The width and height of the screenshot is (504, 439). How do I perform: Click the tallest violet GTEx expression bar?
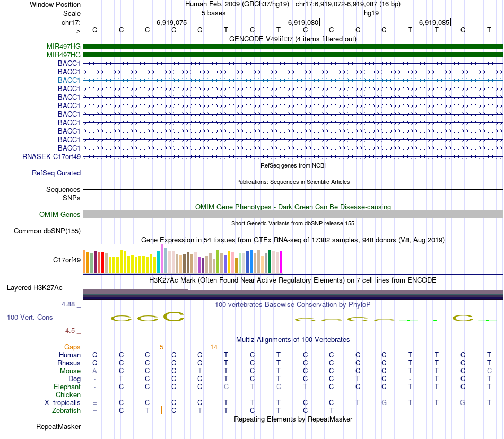pyautogui.click(x=162, y=259)
